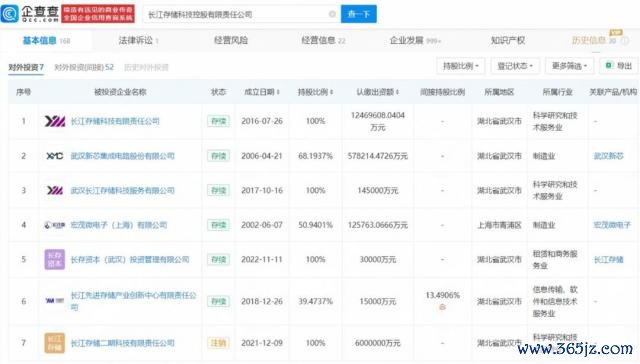Click the orange 长江存储二期 logo
The width and height of the screenshot is (640, 364).
click(x=55, y=343)
